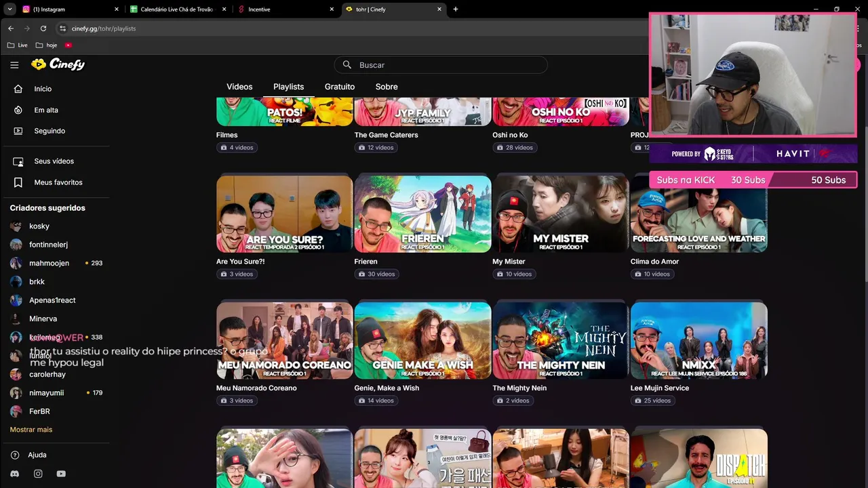Open The Mighty Nein playlist thumbnail
Viewport: 868px width, 488px height.
click(x=561, y=341)
